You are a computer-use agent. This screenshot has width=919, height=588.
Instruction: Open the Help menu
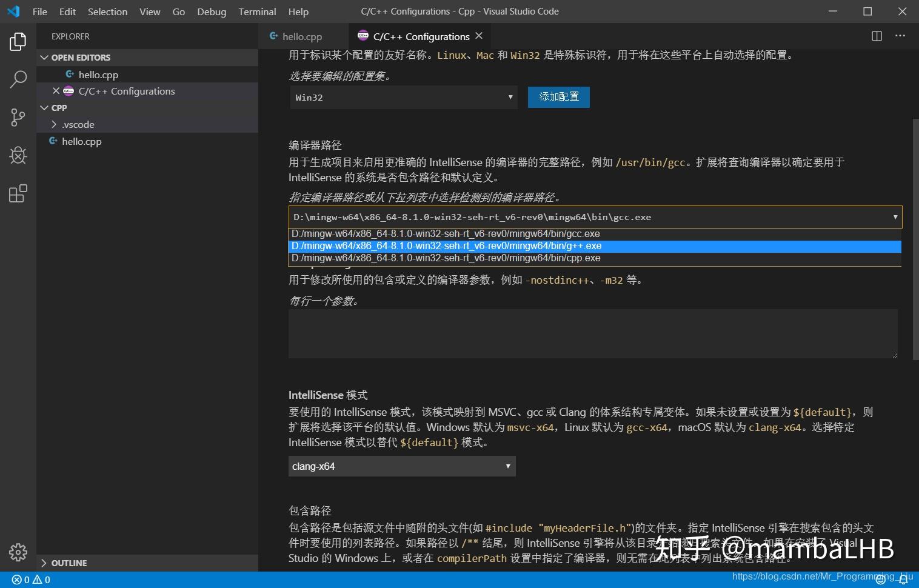click(x=298, y=12)
